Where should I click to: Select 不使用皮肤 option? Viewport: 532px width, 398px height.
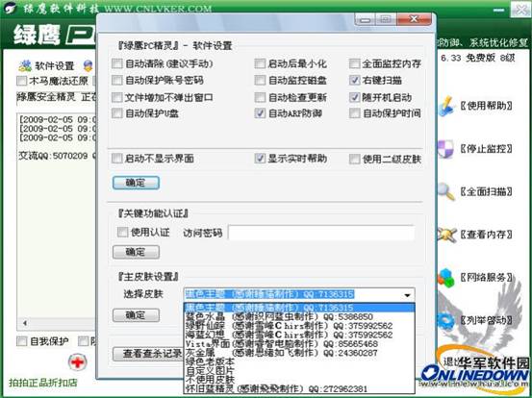point(299,380)
